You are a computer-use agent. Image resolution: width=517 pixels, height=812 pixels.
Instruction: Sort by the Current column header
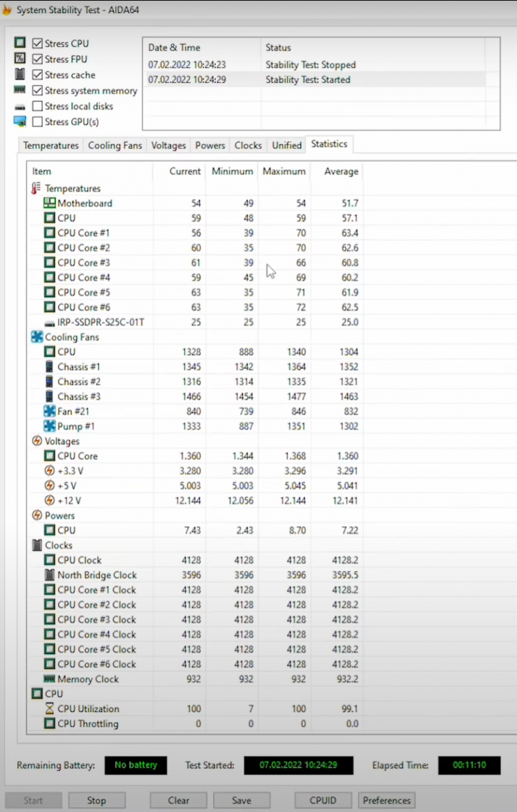tap(179, 171)
